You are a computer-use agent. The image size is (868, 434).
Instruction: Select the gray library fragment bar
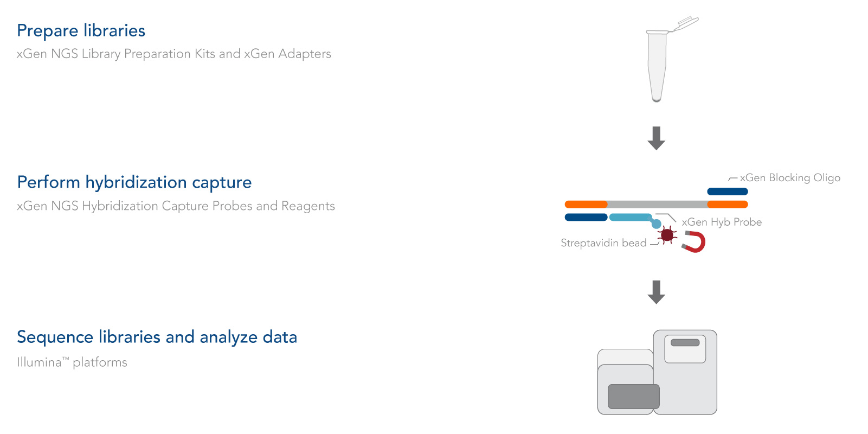657,205
